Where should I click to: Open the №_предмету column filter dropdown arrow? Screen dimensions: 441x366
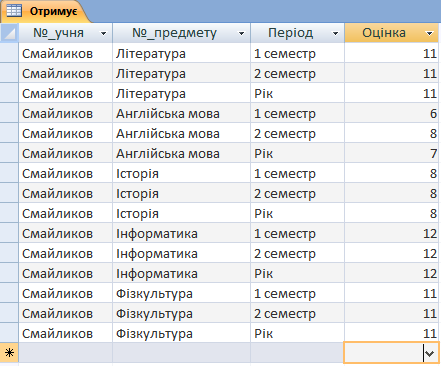click(x=241, y=33)
